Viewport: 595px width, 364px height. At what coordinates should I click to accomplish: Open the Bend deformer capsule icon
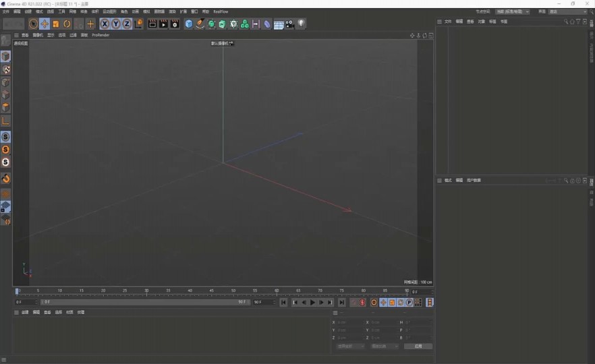[x=267, y=24]
